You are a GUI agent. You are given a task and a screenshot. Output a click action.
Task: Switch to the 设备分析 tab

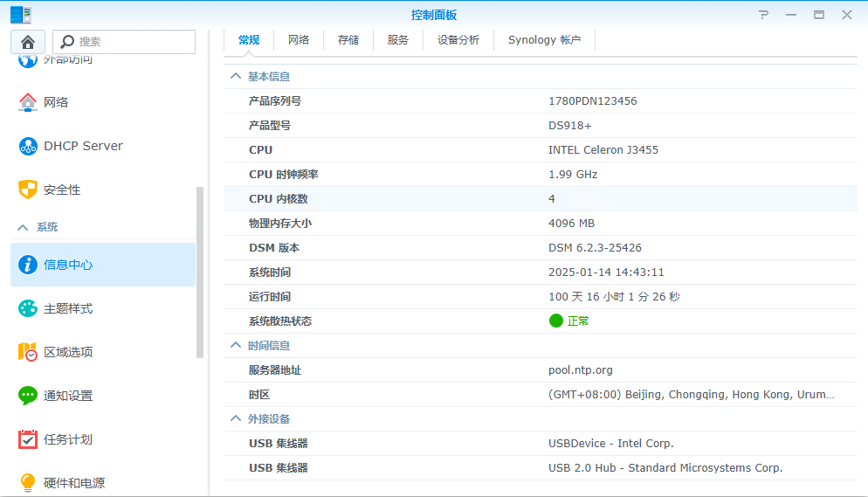click(x=458, y=40)
